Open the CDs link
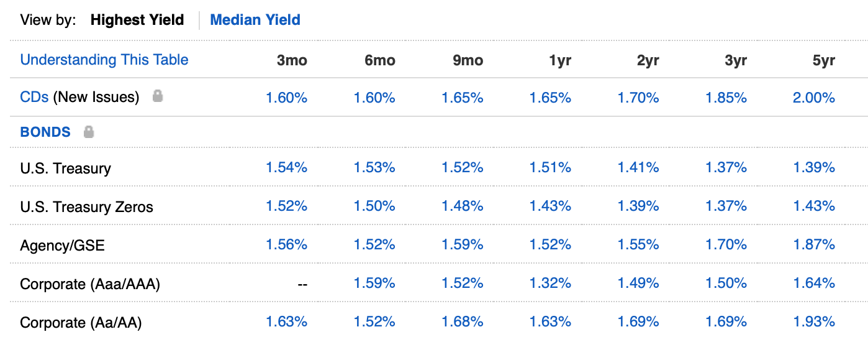868x337 pixels. (34, 97)
